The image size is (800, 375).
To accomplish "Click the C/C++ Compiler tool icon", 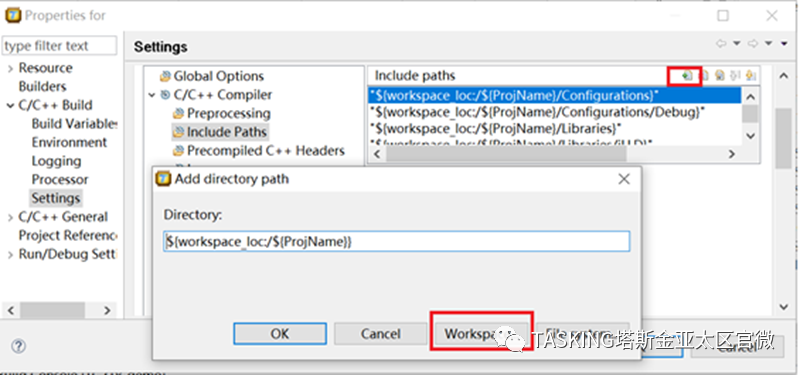I will (x=165, y=95).
